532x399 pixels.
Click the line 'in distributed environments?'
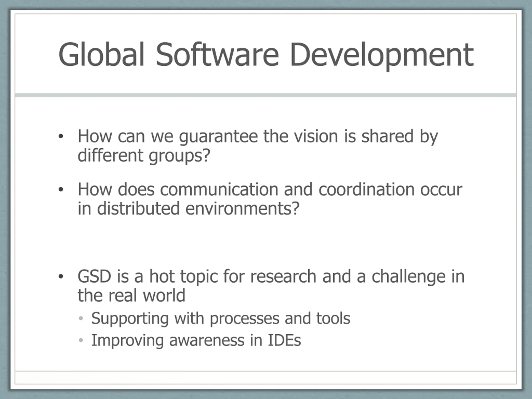coord(188,208)
